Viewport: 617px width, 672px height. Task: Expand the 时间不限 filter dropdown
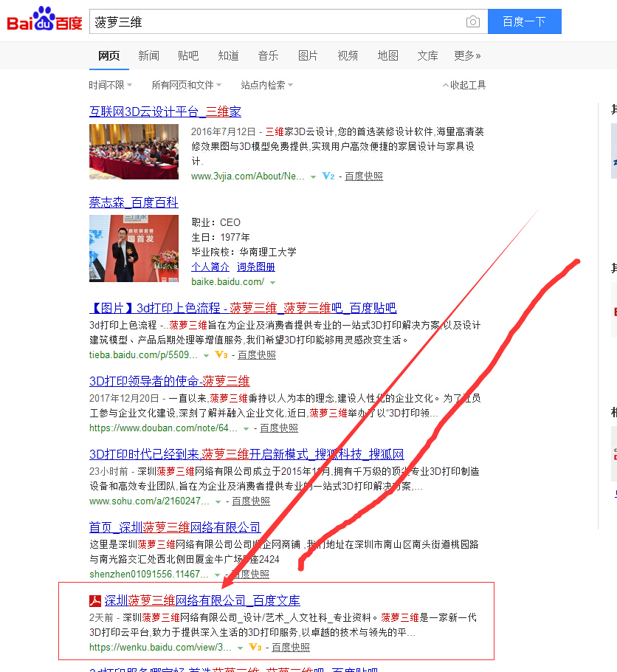111,85
